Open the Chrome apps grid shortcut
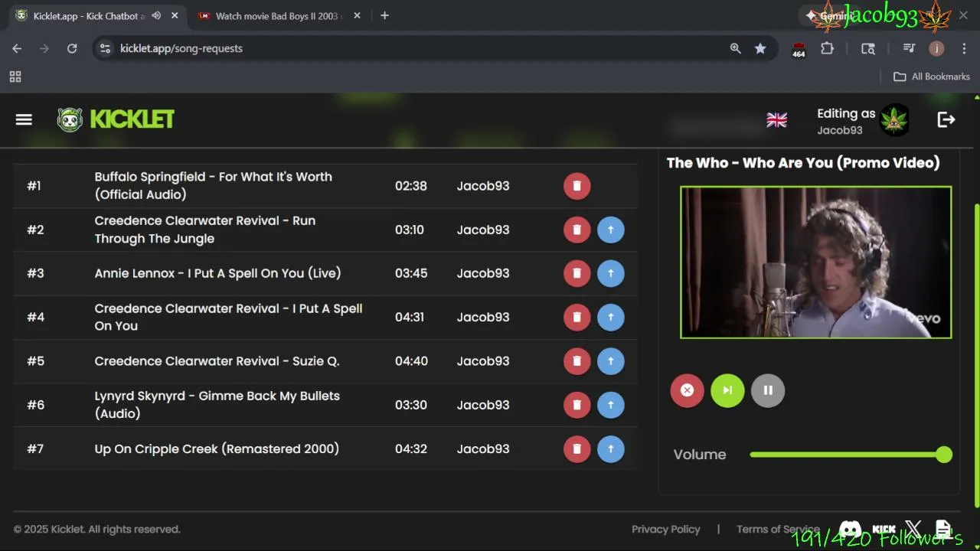This screenshot has width=980, height=551. click(x=15, y=77)
